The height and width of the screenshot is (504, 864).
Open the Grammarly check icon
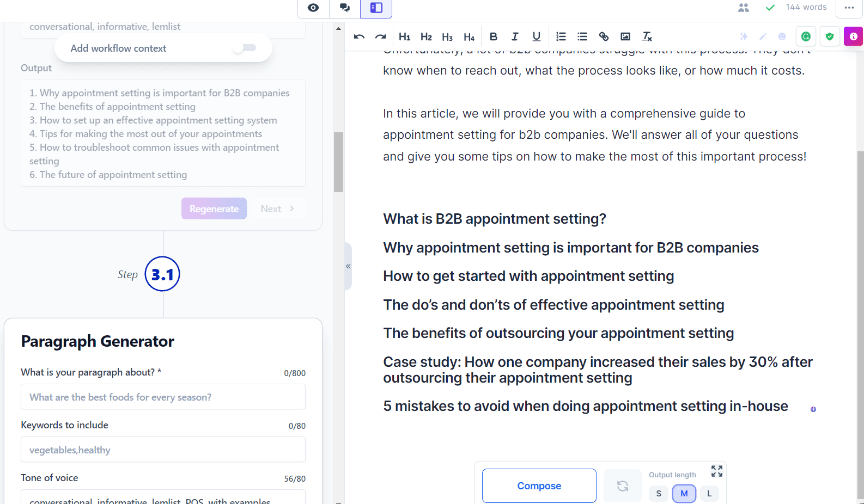coord(806,36)
